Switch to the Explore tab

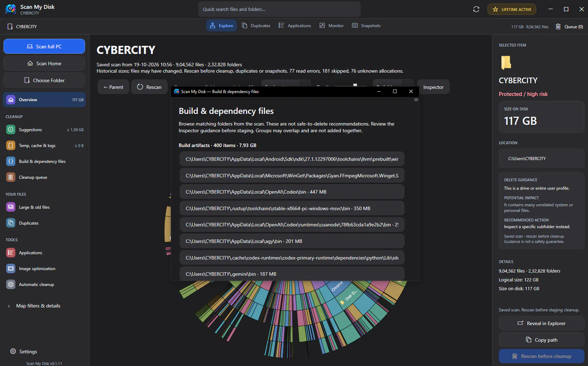(221, 26)
